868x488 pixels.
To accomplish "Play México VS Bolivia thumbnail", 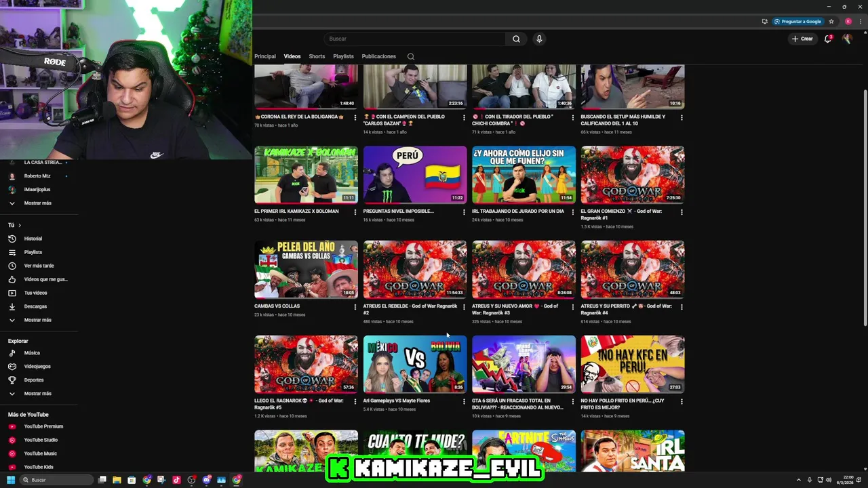I will coord(415,364).
